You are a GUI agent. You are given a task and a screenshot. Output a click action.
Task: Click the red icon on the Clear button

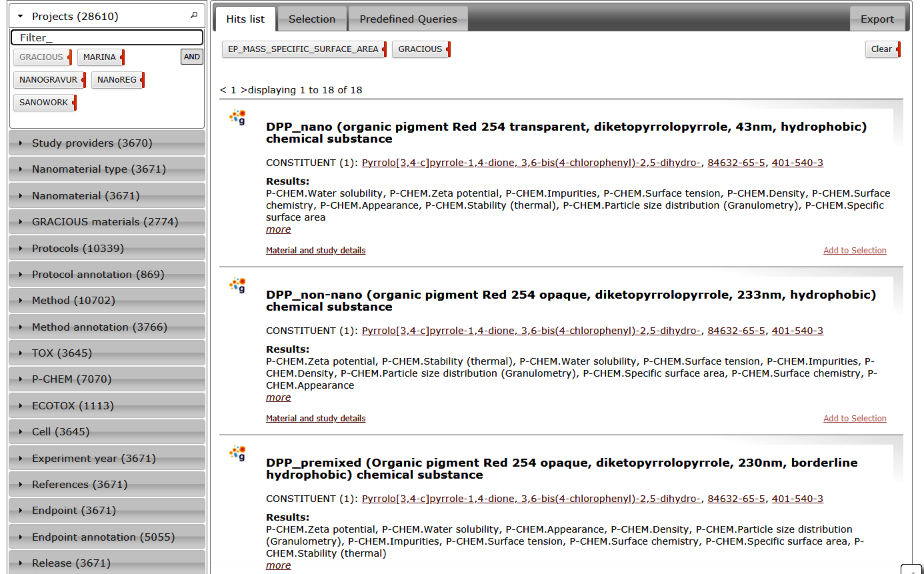(x=898, y=49)
